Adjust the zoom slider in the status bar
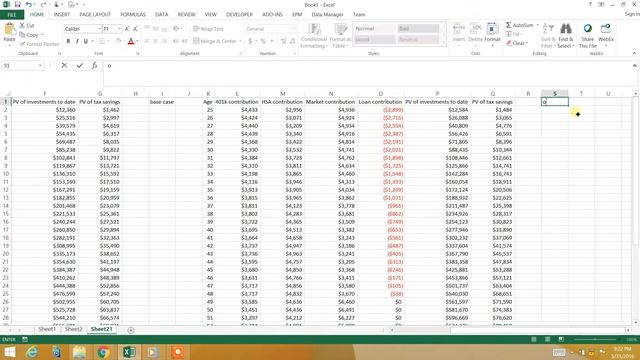 pos(596,340)
